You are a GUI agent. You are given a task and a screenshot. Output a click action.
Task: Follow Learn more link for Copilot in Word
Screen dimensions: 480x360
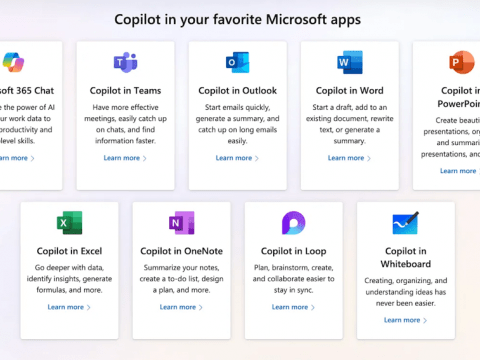click(349, 158)
